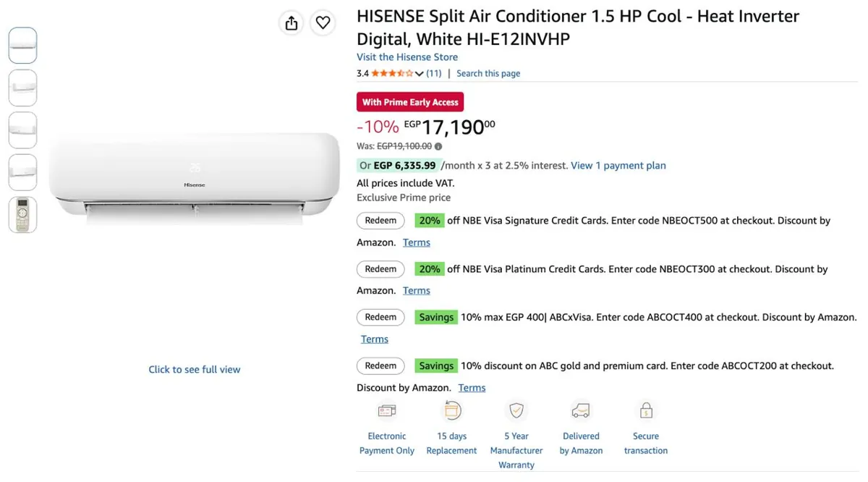
Task: Click the Delivered by Amazon truck icon
Action: pyautogui.click(x=581, y=411)
